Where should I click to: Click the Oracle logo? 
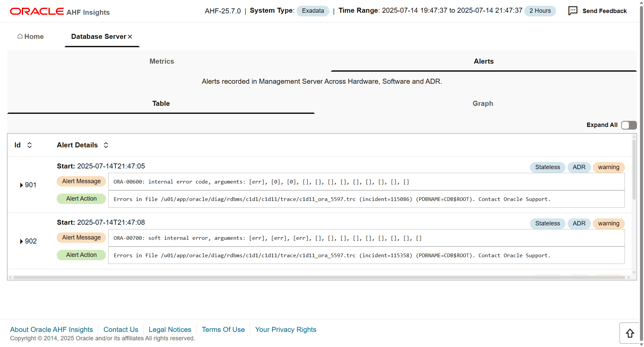coord(37,11)
